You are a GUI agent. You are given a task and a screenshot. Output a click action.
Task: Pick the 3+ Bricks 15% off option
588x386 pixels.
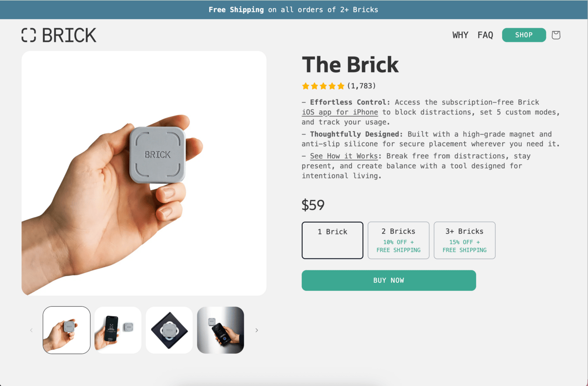(x=464, y=240)
